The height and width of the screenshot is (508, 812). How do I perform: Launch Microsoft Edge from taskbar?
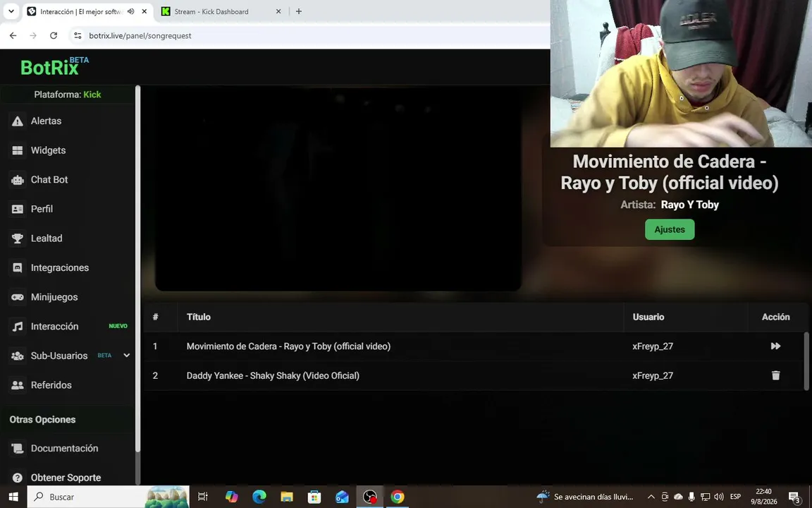(x=259, y=497)
